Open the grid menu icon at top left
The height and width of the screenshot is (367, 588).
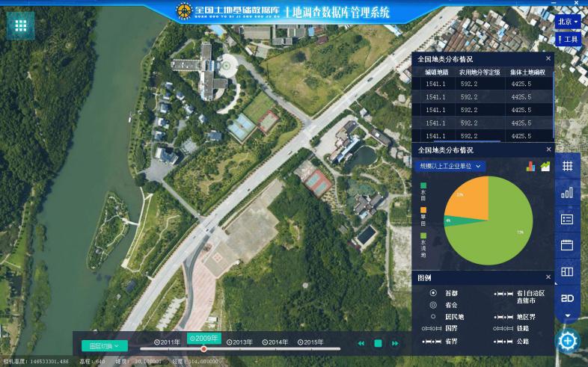click(x=21, y=25)
